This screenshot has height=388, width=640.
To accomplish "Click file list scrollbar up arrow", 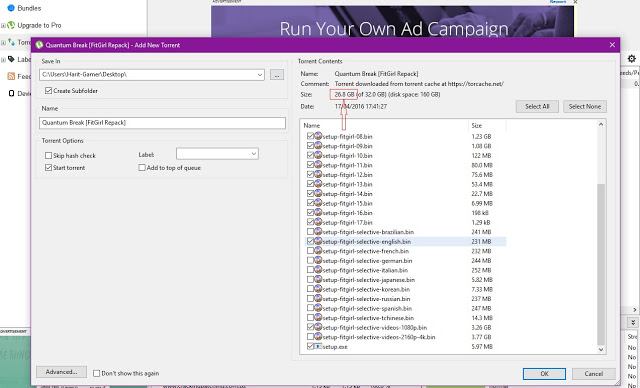I will tap(601, 124).
